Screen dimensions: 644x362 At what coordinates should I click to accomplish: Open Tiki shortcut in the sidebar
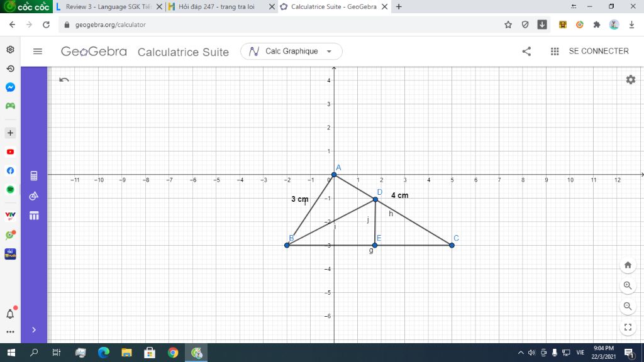pyautogui.click(x=10, y=254)
